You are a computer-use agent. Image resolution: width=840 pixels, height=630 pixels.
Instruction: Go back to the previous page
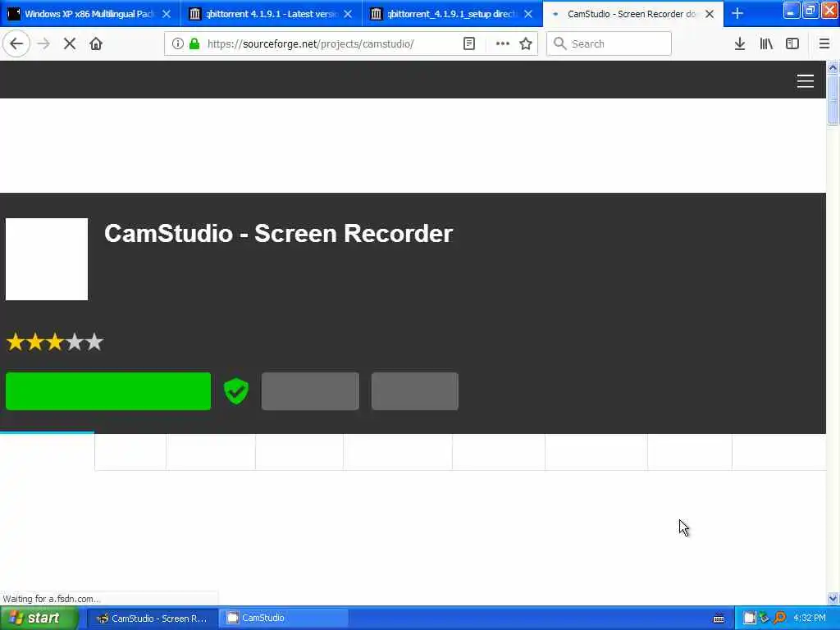(16, 43)
